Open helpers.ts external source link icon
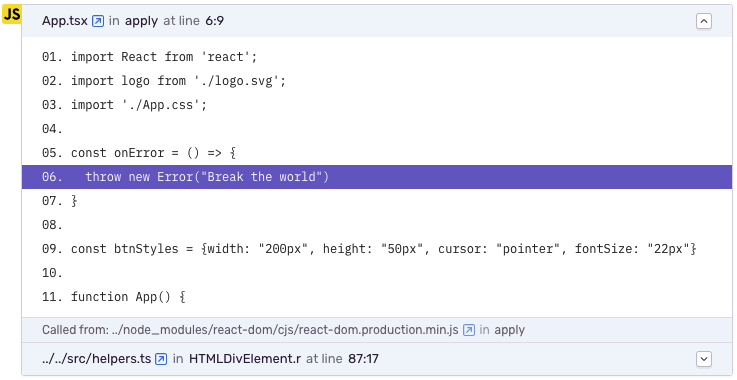Viewport: 737px width, 380px height. (161, 359)
